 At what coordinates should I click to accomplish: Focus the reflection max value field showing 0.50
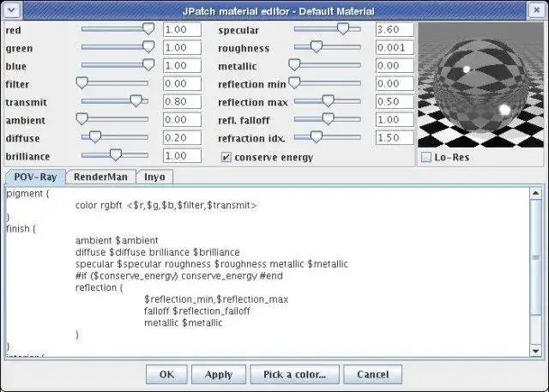click(x=395, y=102)
